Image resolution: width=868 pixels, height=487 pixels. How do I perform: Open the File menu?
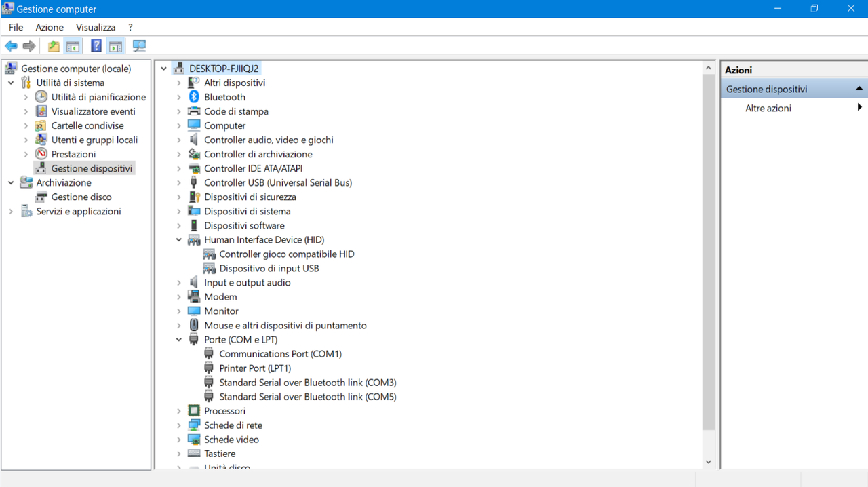(16, 27)
